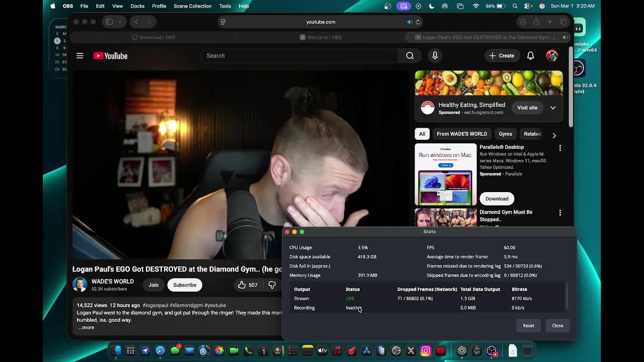Reload page in Safari address bar

(x=418, y=22)
